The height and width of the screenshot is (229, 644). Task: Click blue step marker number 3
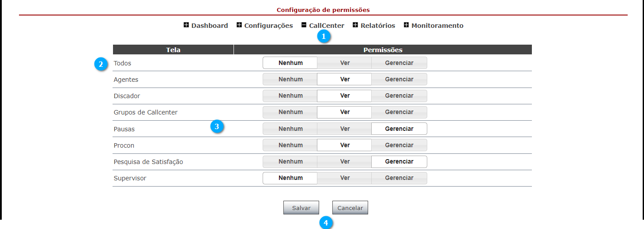(216, 126)
